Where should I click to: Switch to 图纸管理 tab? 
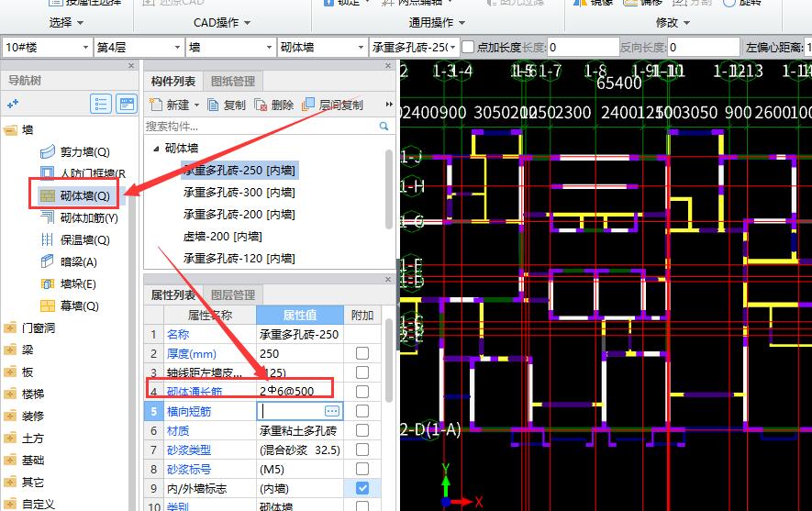[x=233, y=82]
